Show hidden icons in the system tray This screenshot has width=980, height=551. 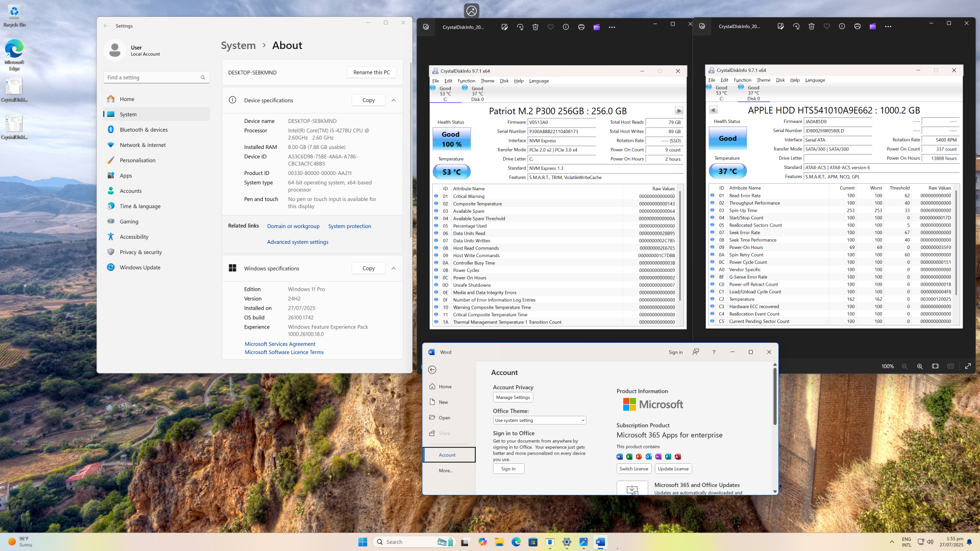pos(892,542)
